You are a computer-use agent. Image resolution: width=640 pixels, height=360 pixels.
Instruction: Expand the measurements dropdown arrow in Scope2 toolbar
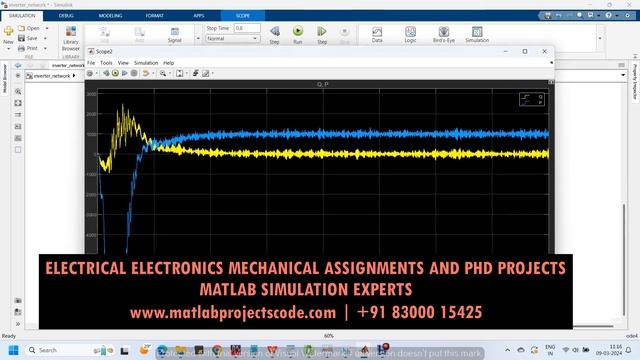point(213,73)
